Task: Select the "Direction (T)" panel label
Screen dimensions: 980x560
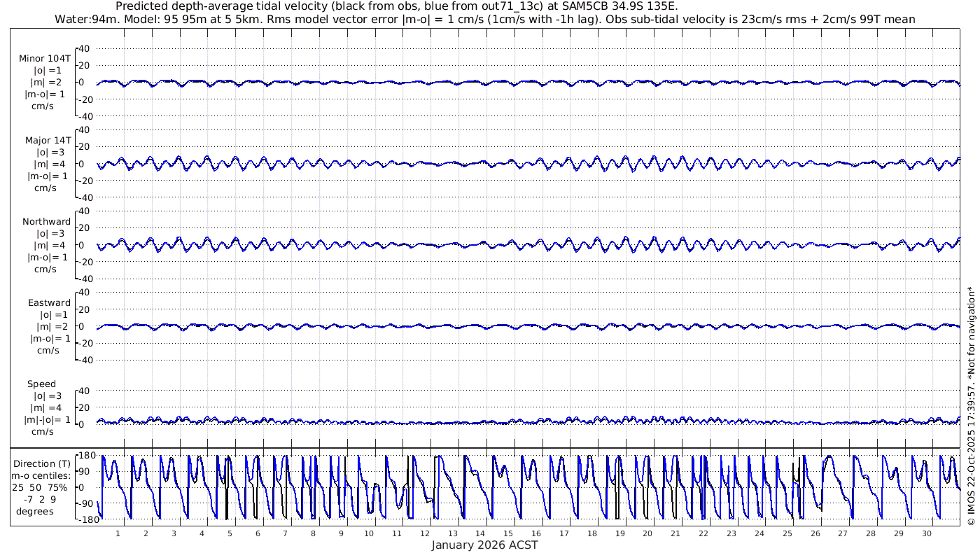Action: 43,463
